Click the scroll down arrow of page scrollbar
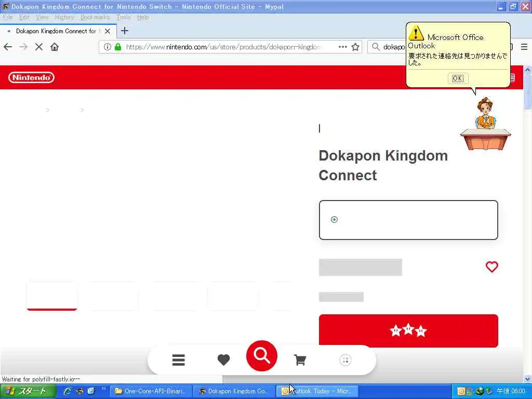The height and width of the screenshot is (399, 532). point(527,379)
